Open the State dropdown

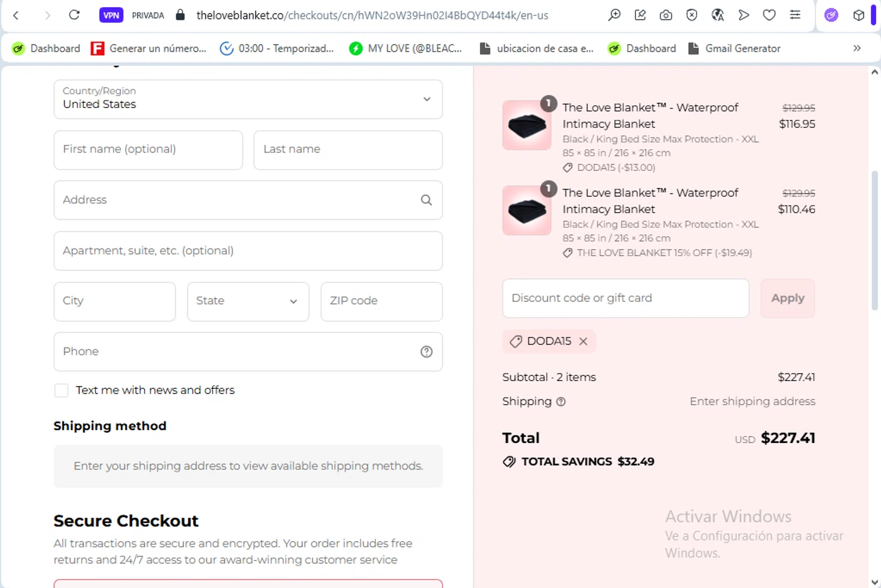point(248,301)
